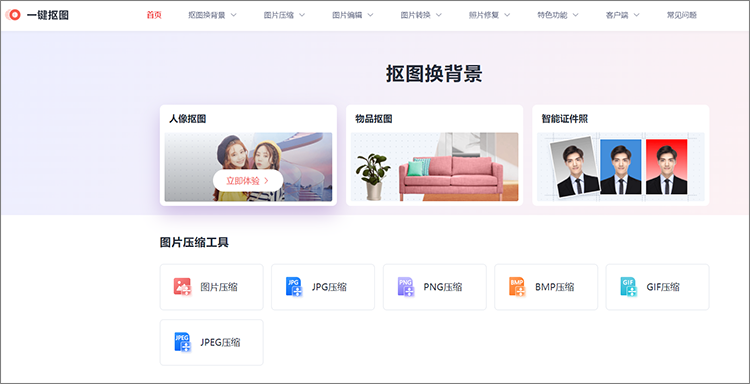Click the PNG压缩 card label
The width and height of the screenshot is (750, 384).
442,287
